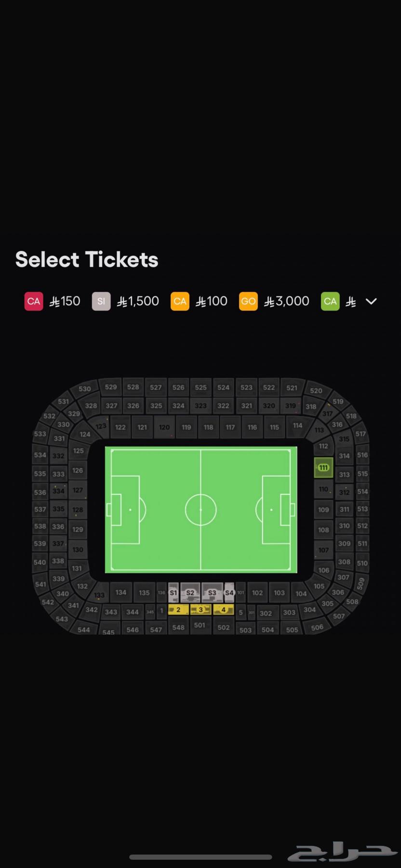
Task: Filter by the 1,500 price label
Action: (138, 301)
